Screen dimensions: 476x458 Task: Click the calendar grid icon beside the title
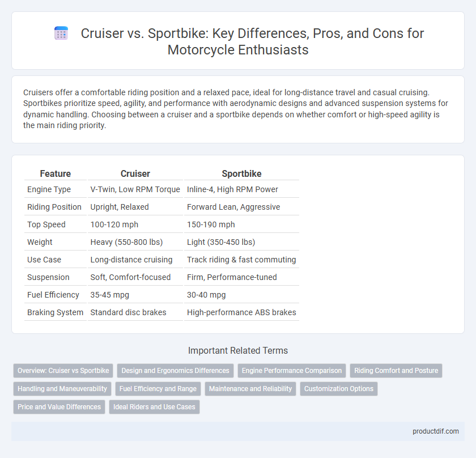click(x=61, y=33)
